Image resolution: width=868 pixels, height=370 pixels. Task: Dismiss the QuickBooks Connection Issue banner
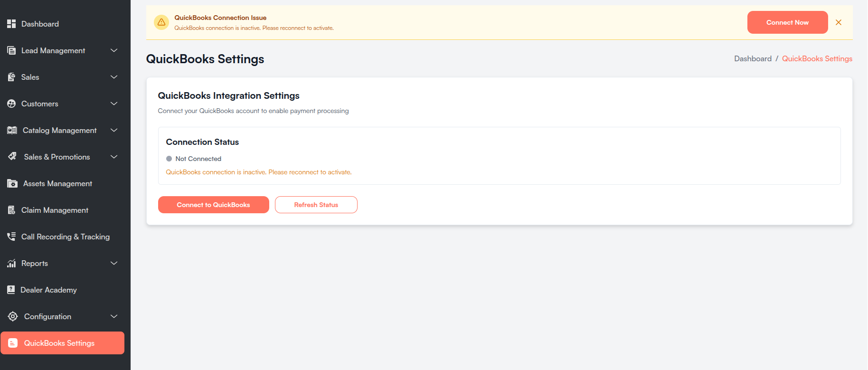pos(839,22)
